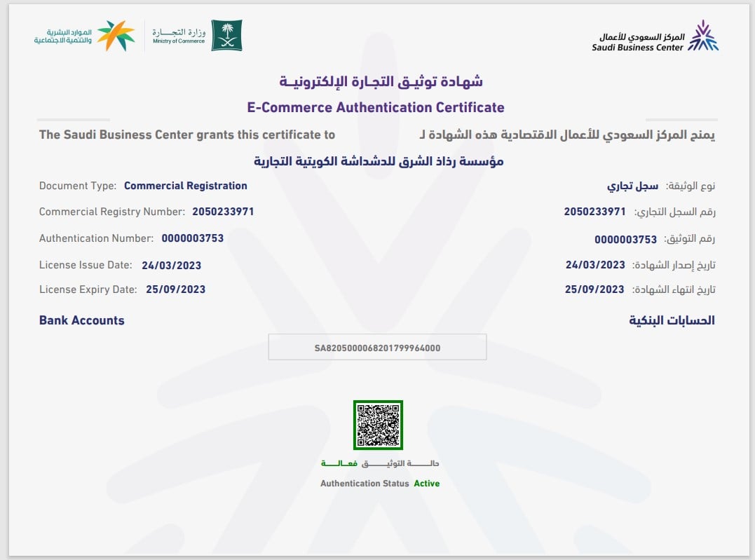
Task: Select the Arabic company name line
Action: tap(379, 162)
